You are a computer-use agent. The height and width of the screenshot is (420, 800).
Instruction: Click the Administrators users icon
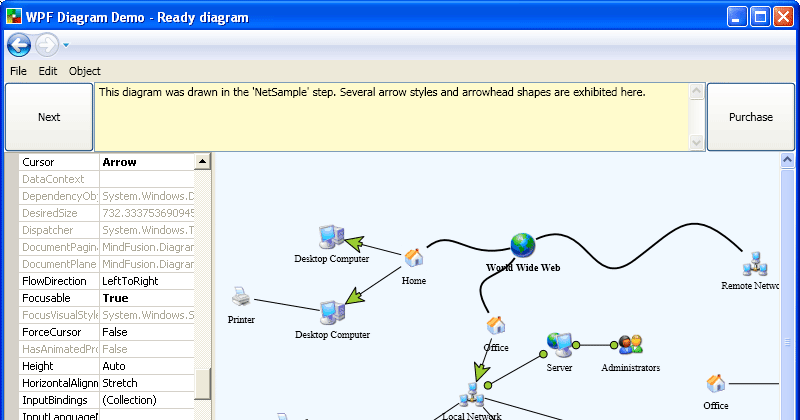(x=630, y=345)
